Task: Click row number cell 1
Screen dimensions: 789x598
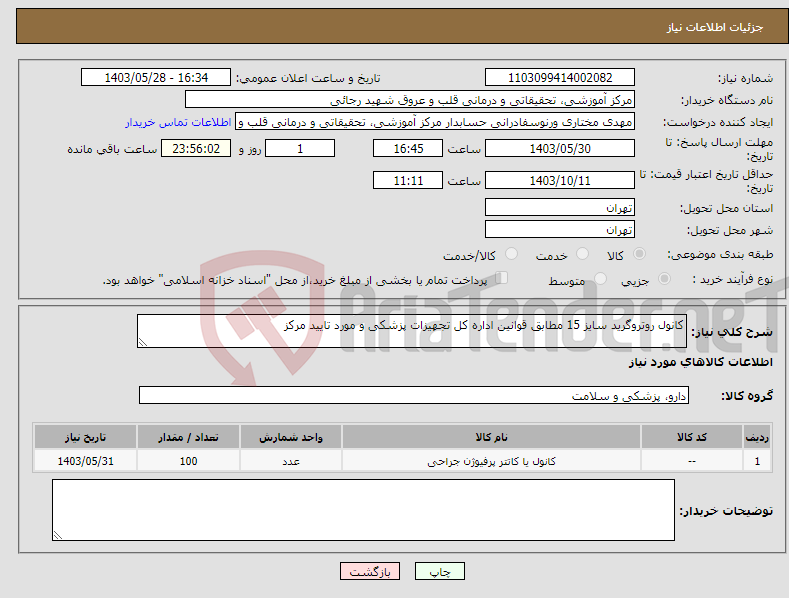Action: (x=757, y=461)
